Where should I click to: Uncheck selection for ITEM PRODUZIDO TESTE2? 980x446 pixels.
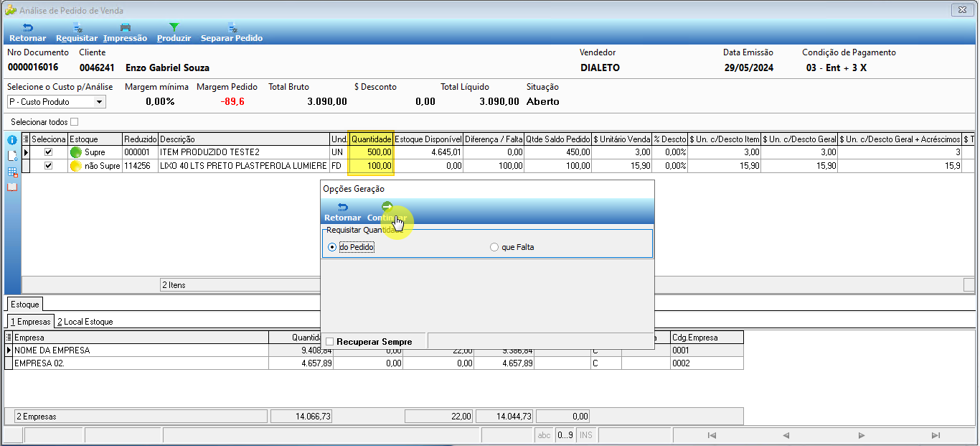pos(49,152)
